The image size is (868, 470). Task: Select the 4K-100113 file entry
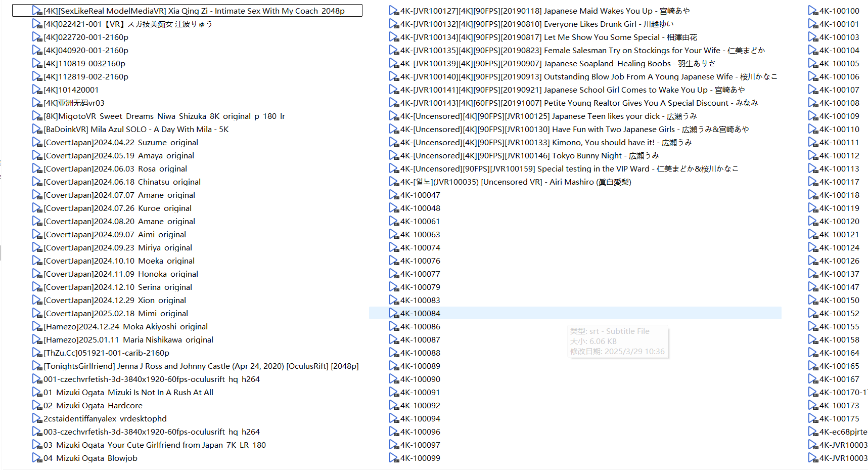pyautogui.click(x=839, y=169)
